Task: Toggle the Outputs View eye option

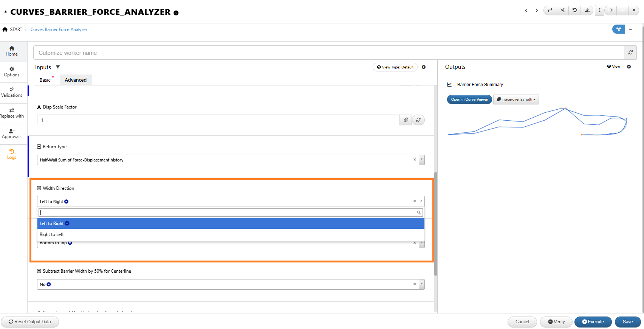Action: pos(613,67)
